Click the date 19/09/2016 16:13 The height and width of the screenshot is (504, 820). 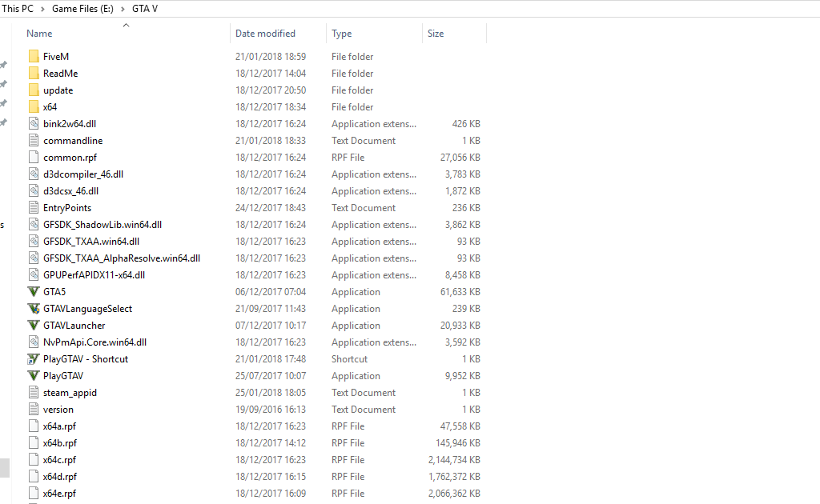pos(271,410)
